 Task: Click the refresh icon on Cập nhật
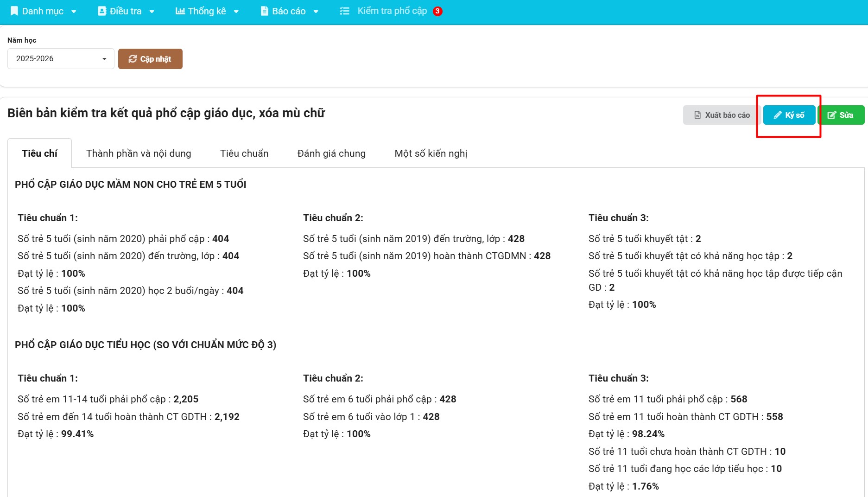[133, 59]
